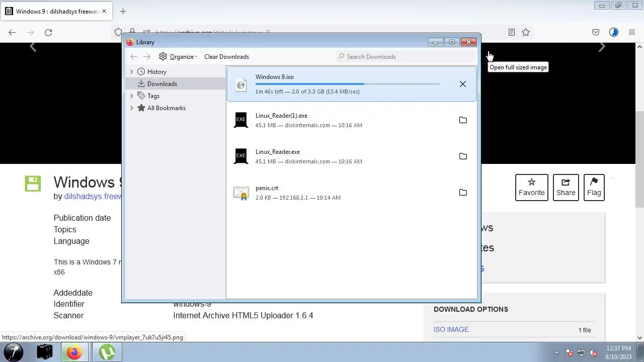Click the taskbar clock showing 12:37 PM
Viewport: 644px width, 362px height.
pyautogui.click(x=618, y=352)
